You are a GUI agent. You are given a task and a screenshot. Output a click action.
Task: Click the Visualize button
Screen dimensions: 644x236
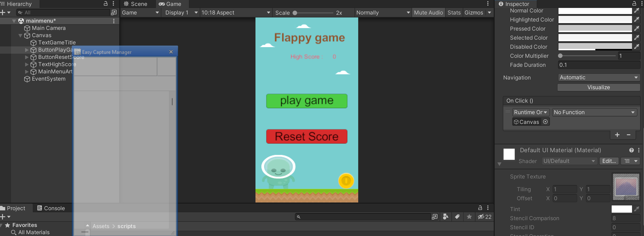(x=599, y=87)
